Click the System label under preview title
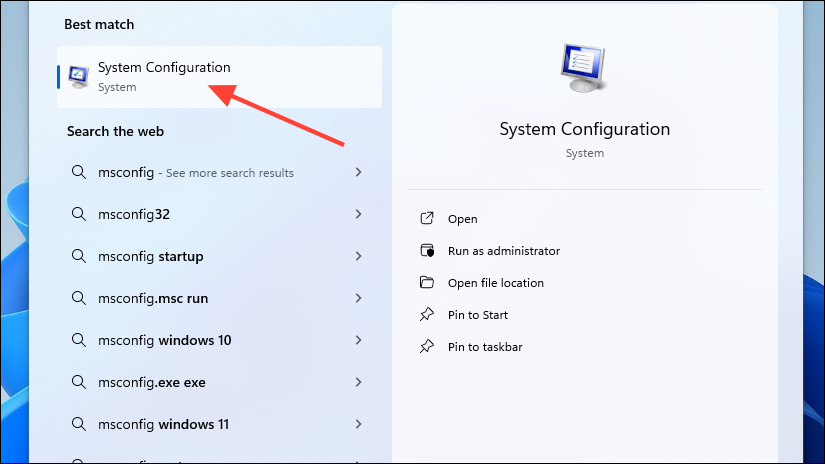825x464 pixels. pyautogui.click(x=585, y=153)
